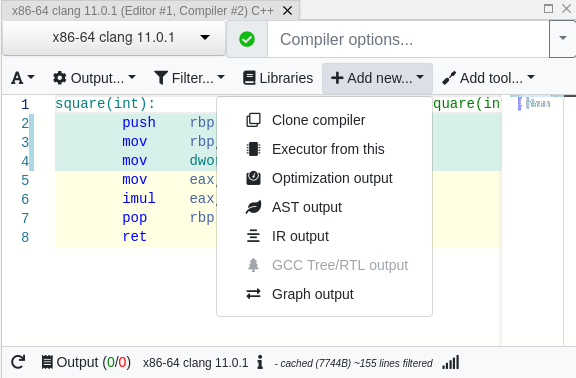Open the x86-64 clang 11.0.1 compiler dropdown
Viewport: 576px width, 378px height.
click(x=114, y=37)
